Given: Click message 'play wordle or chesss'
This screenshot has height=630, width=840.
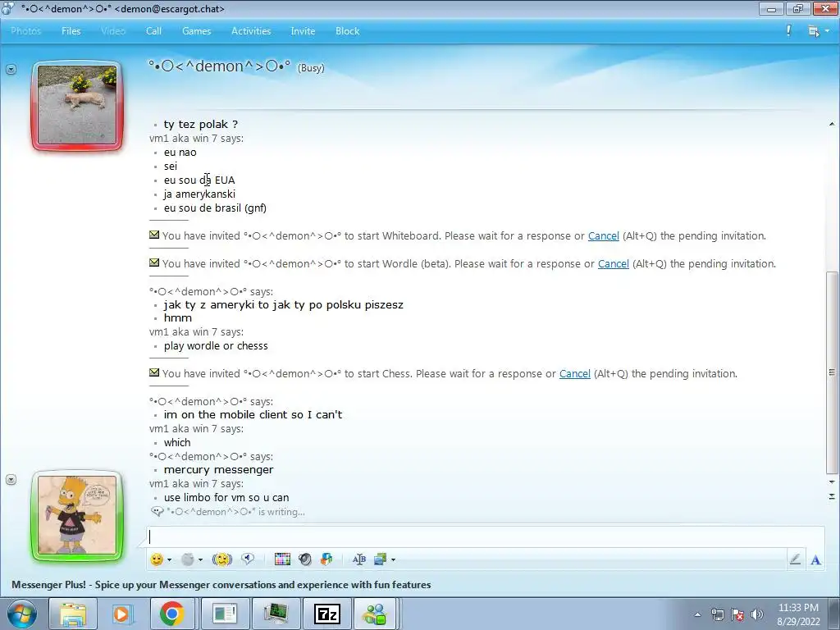Looking at the screenshot, I should click(x=216, y=346).
